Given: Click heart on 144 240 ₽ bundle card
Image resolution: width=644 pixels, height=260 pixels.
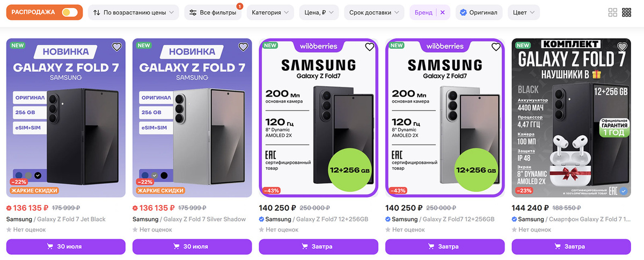Looking at the screenshot, I should point(622,47).
